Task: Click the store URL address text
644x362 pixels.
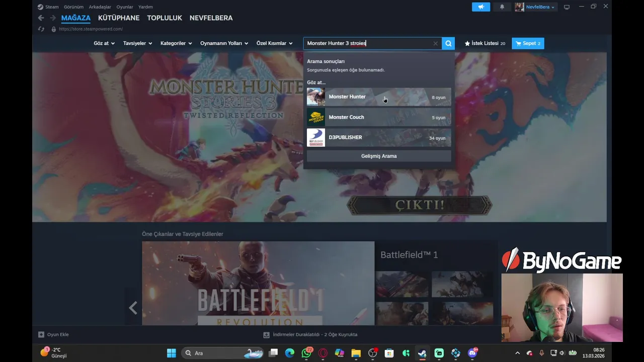Action: pos(91,29)
